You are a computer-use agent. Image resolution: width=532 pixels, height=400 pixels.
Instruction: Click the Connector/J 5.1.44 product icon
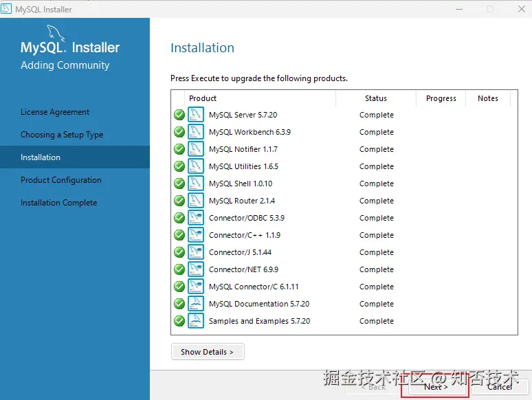pyautogui.click(x=196, y=252)
